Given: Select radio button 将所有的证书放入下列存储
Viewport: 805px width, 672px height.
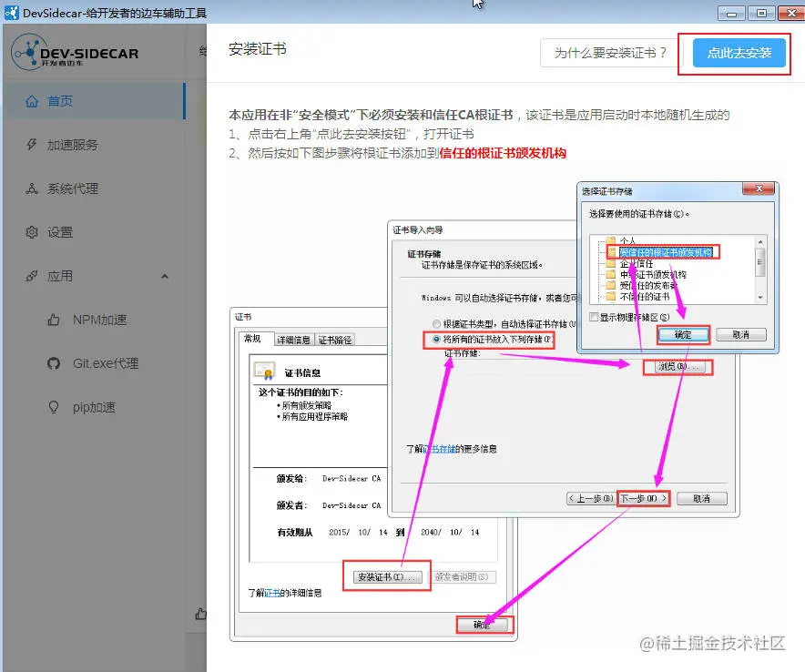Looking at the screenshot, I should (x=438, y=339).
